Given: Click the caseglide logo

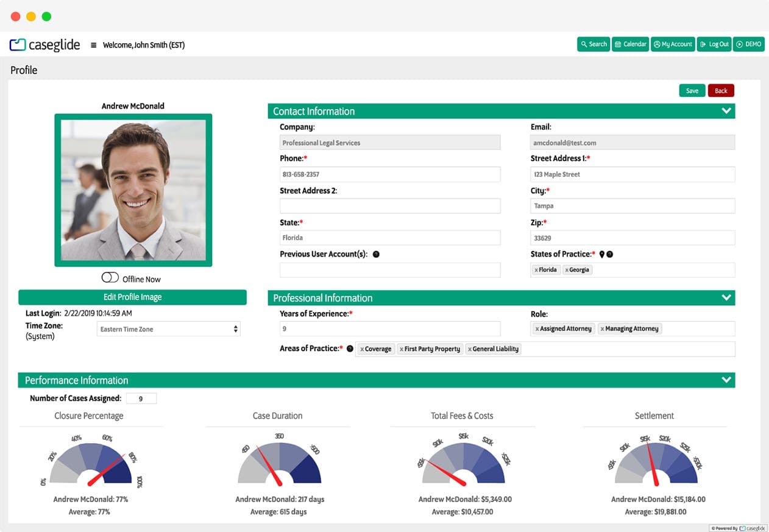Looking at the screenshot, I should pos(45,44).
